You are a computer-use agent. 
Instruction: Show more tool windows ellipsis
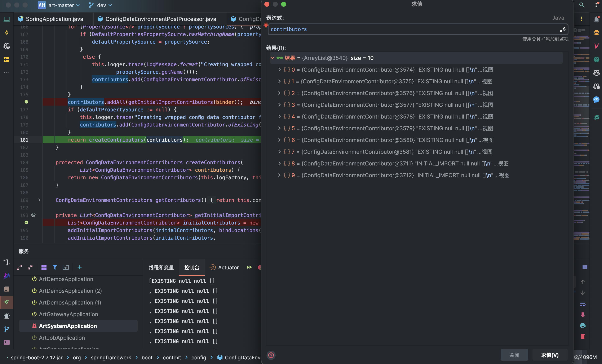pos(6,73)
